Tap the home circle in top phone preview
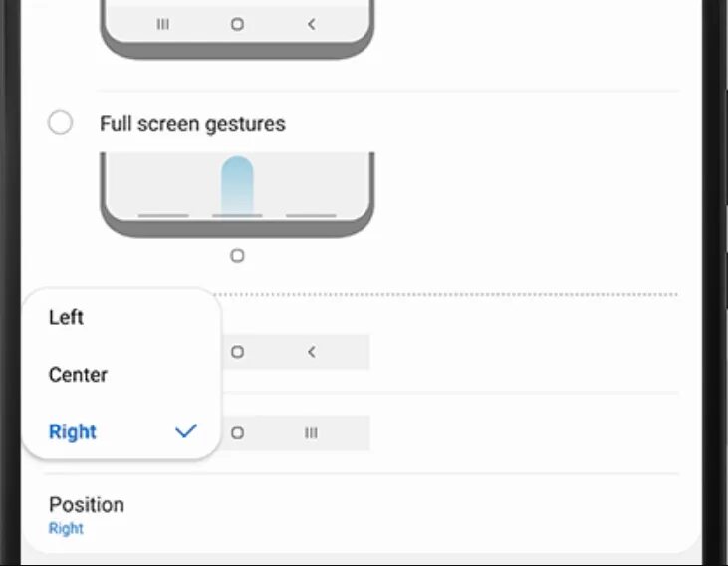 (x=237, y=24)
